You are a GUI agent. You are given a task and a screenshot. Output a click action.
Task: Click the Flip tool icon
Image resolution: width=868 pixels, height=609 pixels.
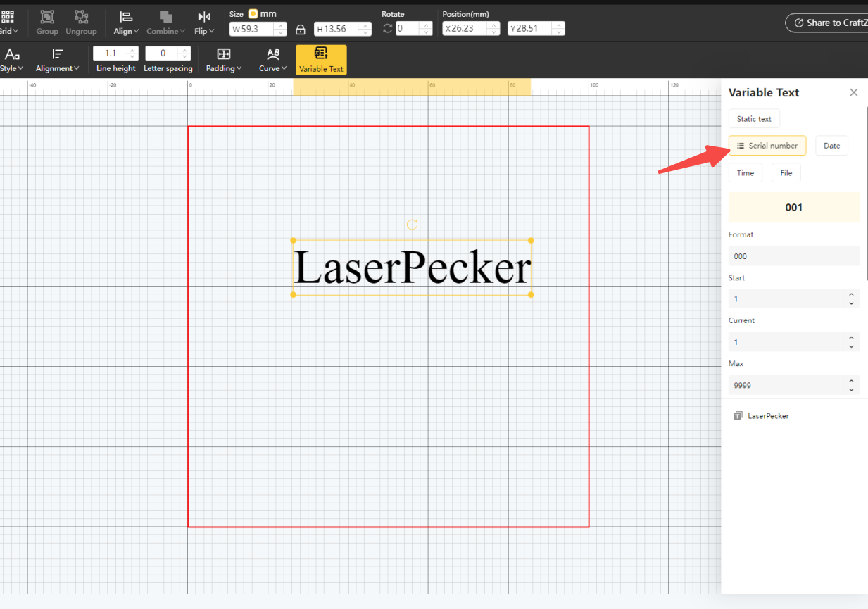click(x=203, y=17)
